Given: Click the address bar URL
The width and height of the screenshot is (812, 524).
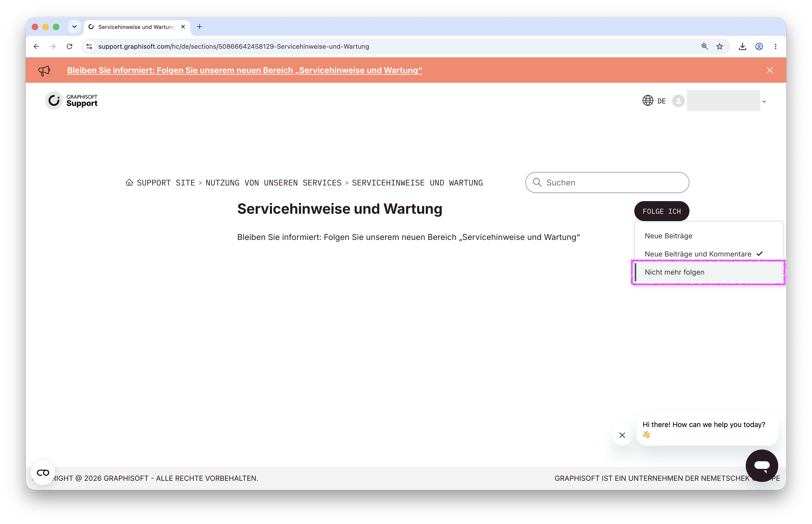Looking at the screenshot, I should point(233,46).
